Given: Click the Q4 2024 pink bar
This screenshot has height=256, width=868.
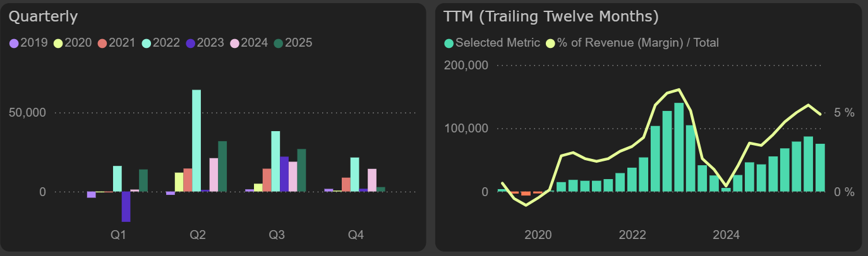Looking at the screenshot, I should click(x=372, y=180).
